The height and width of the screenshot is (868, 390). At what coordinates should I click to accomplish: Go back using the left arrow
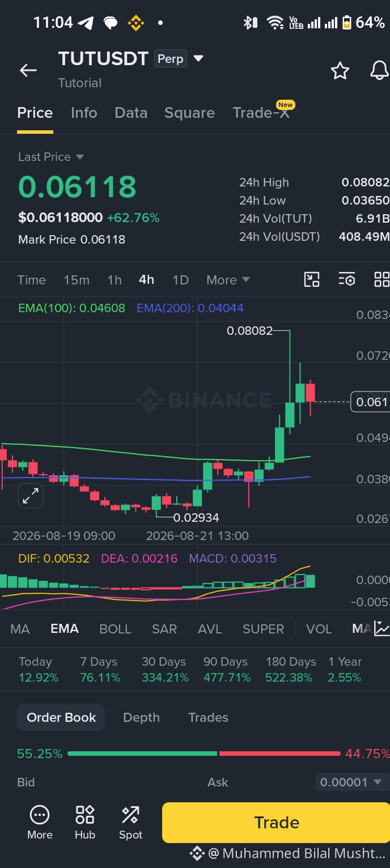[28, 70]
